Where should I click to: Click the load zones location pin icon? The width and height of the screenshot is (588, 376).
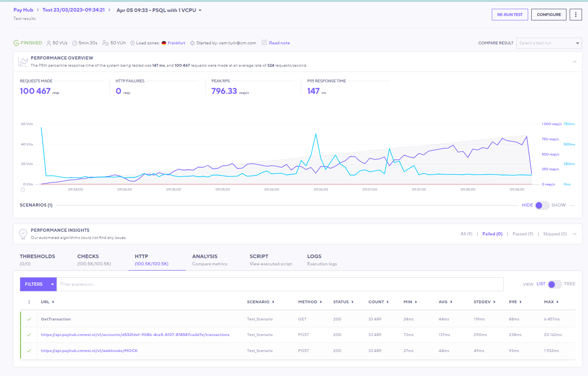133,43
